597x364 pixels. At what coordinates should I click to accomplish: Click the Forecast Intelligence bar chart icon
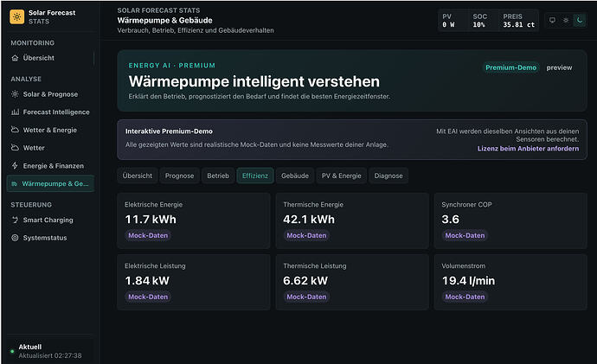click(15, 112)
